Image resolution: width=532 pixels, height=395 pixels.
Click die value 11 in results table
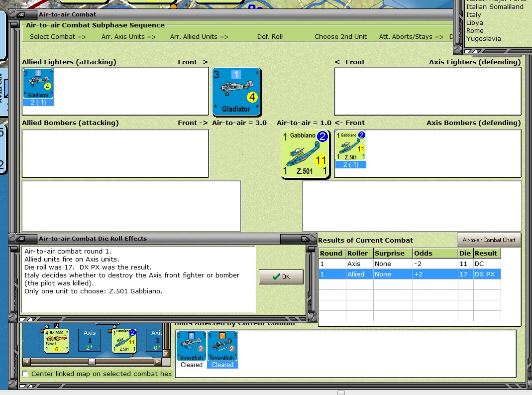[465, 263]
